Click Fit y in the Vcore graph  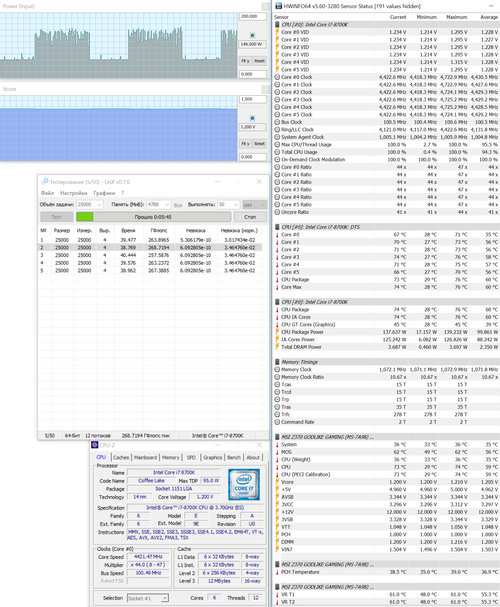(245, 144)
